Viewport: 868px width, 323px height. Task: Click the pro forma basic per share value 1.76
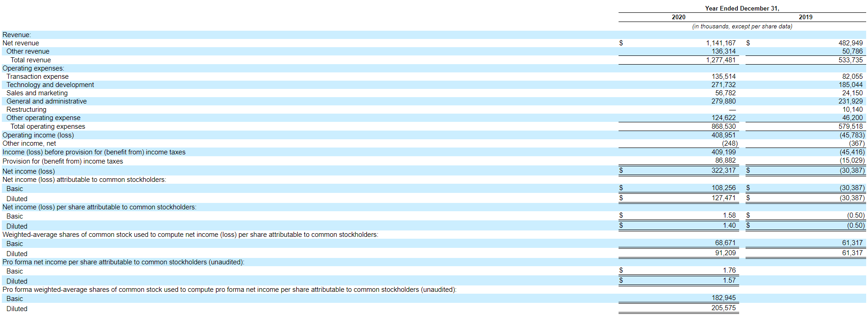pos(729,270)
